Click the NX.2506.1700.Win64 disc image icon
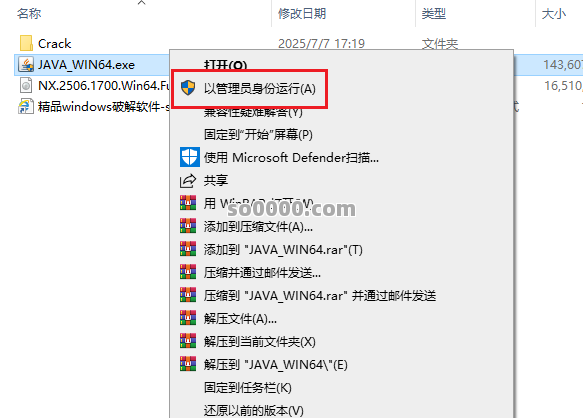Viewport: 583px width, 418px height. click(x=26, y=86)
